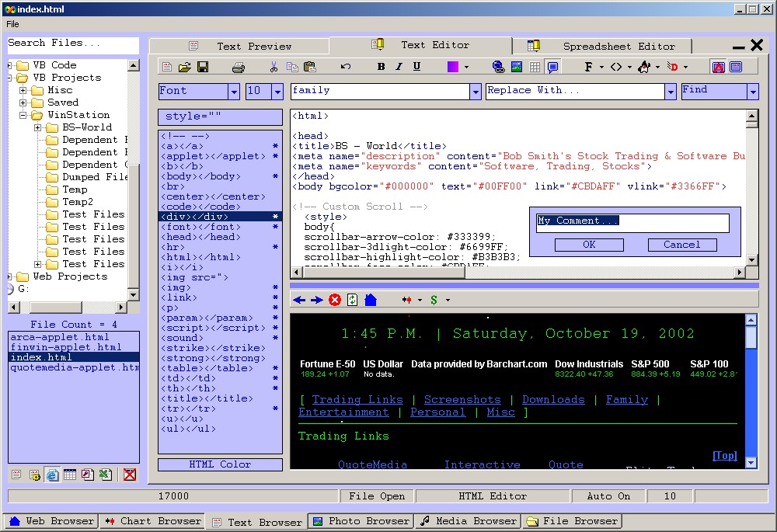Image resolution: width=777 pixels, height=532 pixels.
Task: Open the Font dropdown
Action: coord(234,91)
